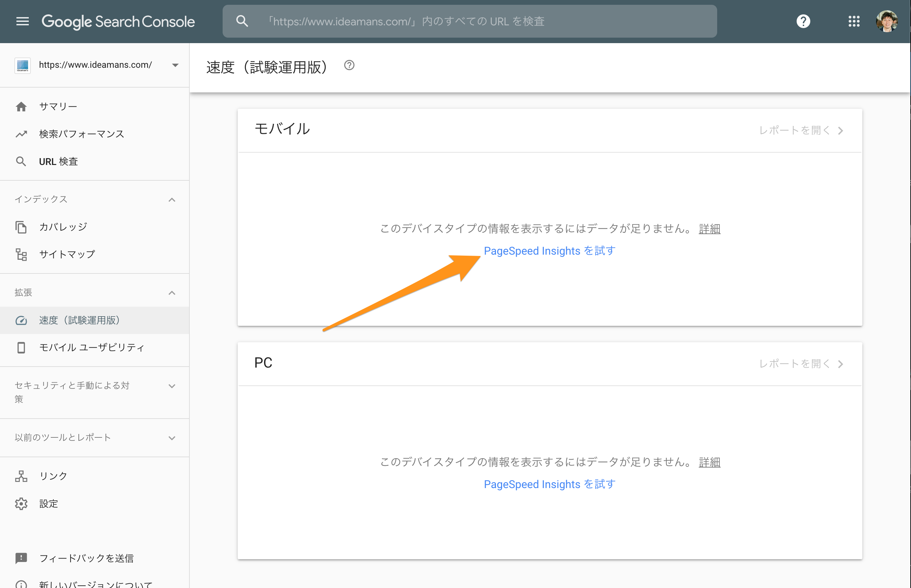
Task: Click the speedometer icon in sidebar
Action: click(x=21, y=320)
